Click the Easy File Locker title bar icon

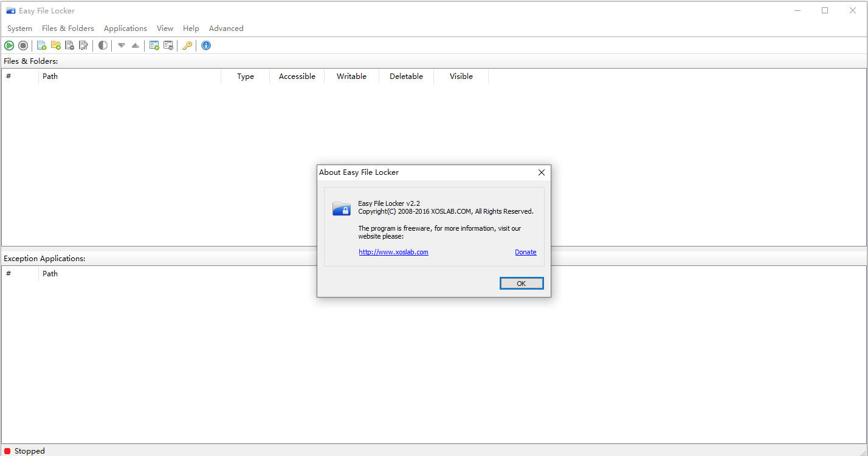[11, 11]
